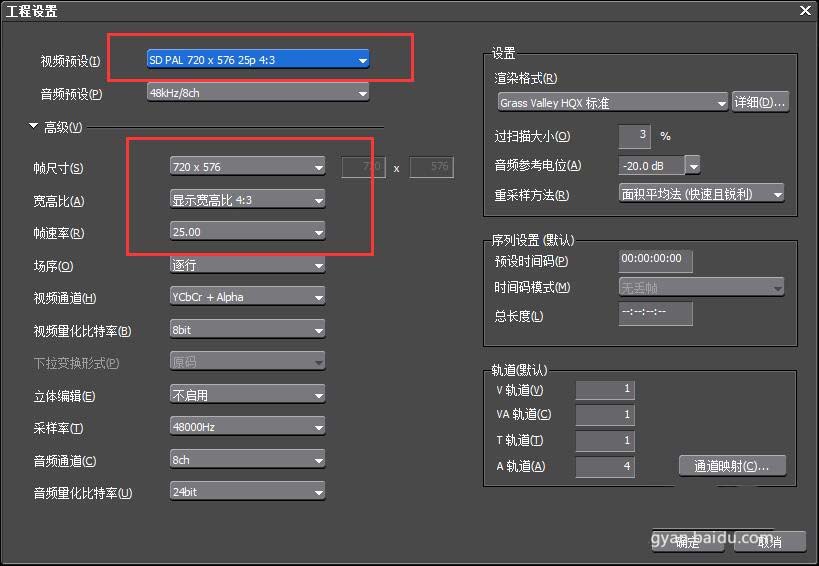Click the 确定 button

688,542
